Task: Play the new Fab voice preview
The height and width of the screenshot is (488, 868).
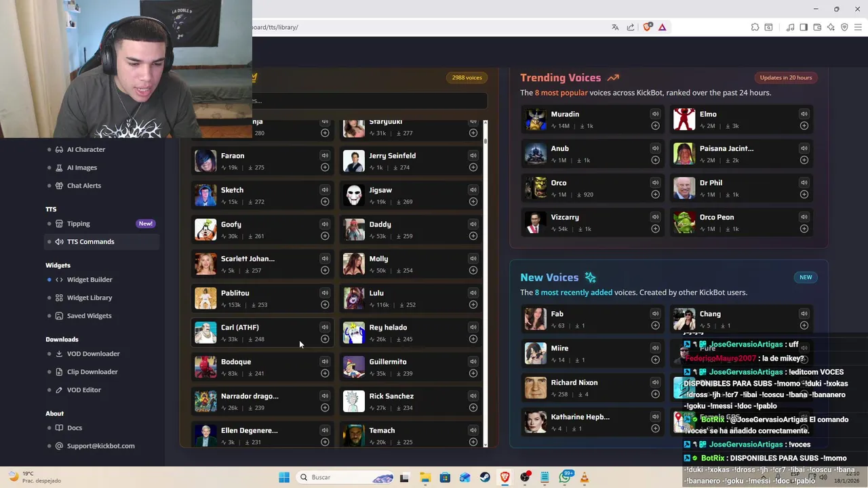Action: point(655,314)
